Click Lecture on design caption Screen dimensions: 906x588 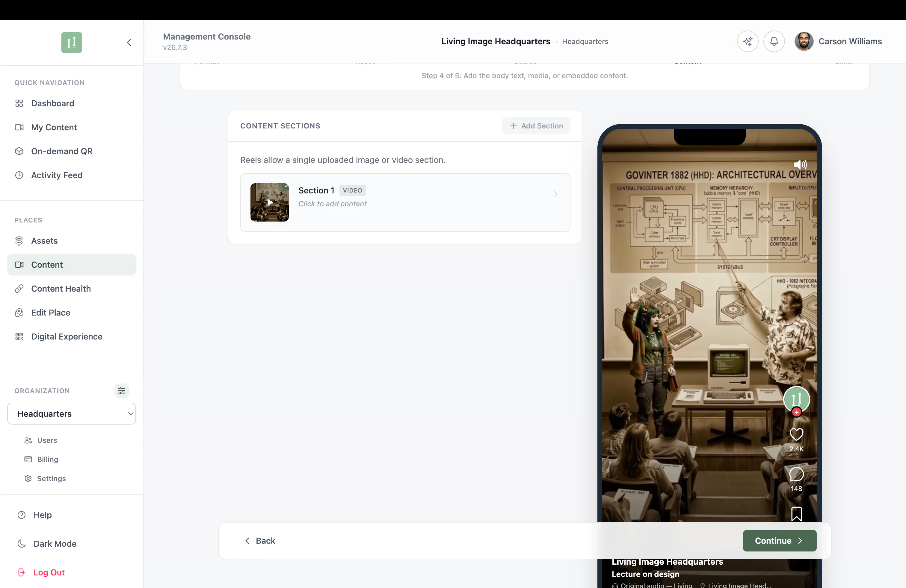pos(645,574)
